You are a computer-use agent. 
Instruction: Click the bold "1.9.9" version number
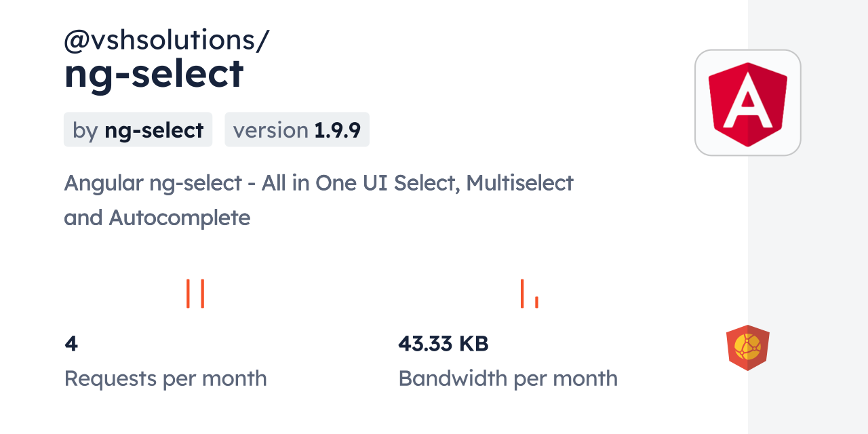pos(338,130)
